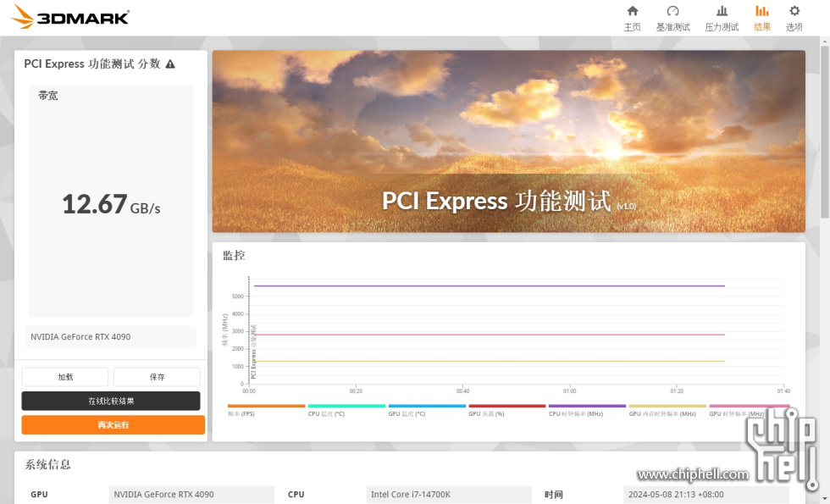
Task: Toggle the GPU 温度 blue legend swatch
Action: [427, 406]
